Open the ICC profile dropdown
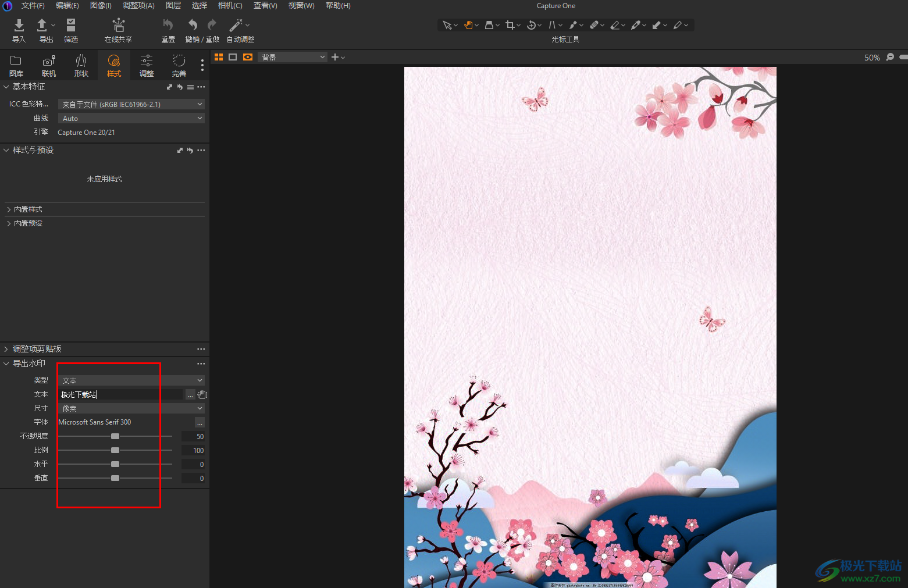The height and width of the screenshot is (588, 908). coord(131,104)
